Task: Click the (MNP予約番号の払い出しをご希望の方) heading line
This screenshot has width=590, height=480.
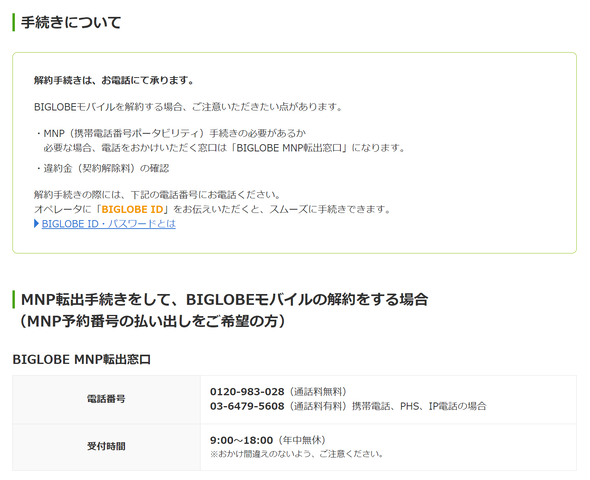Action: point(152,321)
